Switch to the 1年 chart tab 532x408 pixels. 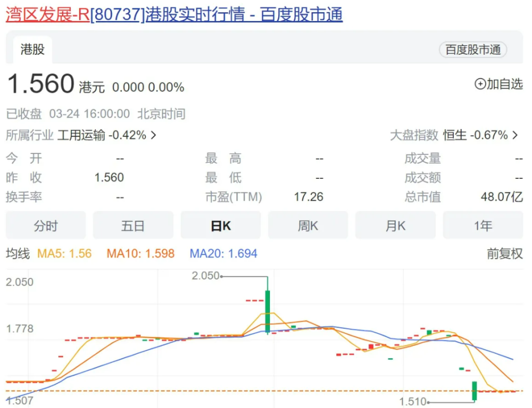(483, 225)
